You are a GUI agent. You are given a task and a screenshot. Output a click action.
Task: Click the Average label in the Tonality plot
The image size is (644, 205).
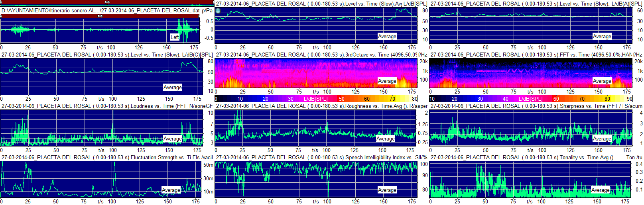[600, 190]
